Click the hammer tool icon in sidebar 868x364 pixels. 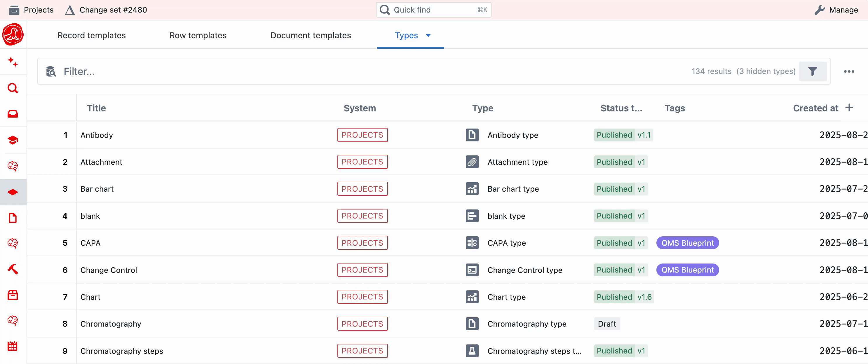point(13,269)
